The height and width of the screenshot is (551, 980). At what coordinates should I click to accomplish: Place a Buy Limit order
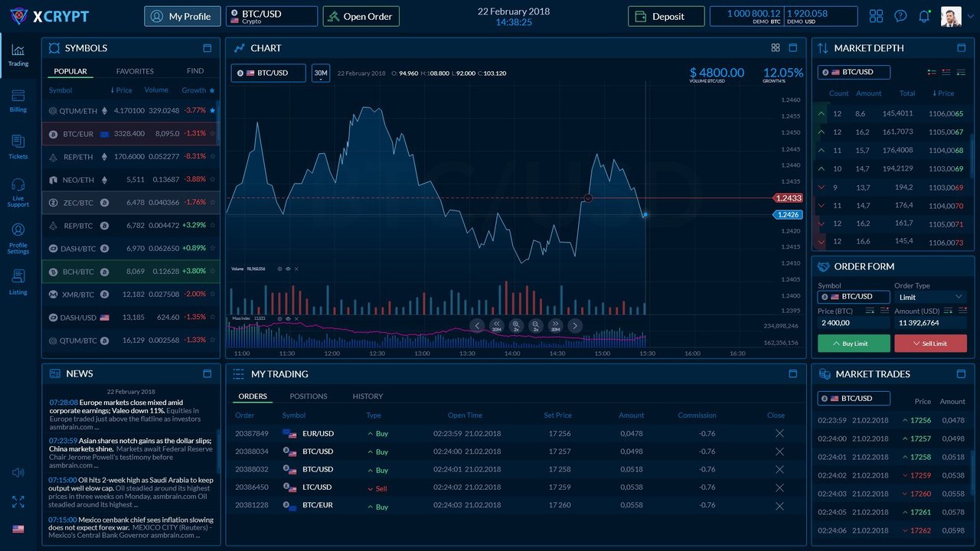854,344
